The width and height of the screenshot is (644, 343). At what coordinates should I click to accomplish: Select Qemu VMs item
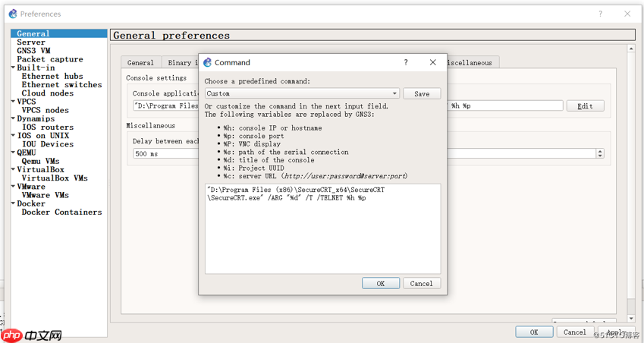40,161
